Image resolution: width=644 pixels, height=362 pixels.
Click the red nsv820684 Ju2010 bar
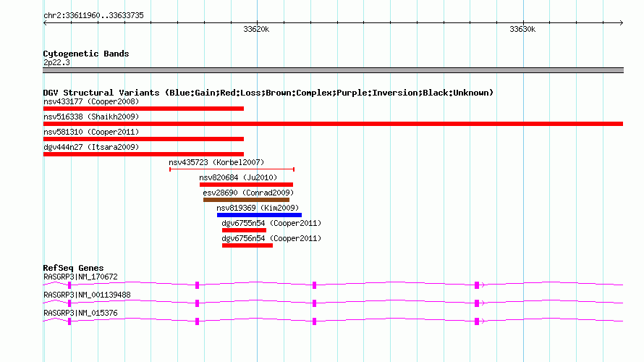(247, 185)
